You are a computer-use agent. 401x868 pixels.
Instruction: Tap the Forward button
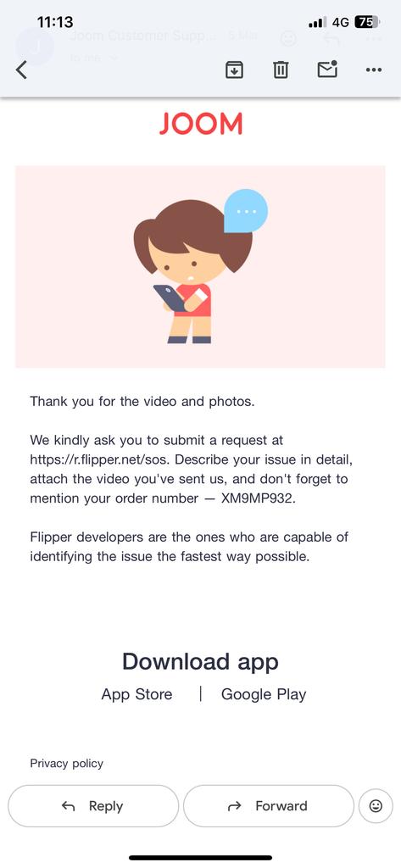[x=268, y=806]
